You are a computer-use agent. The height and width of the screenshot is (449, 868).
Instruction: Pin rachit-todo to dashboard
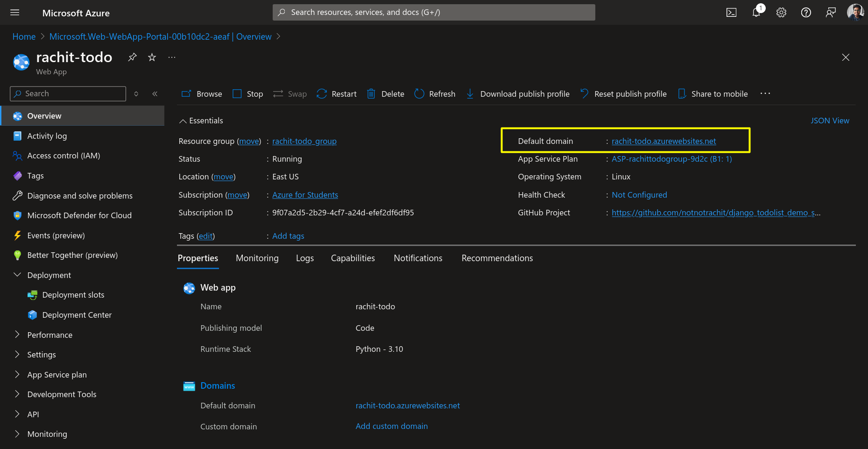[132, 57]
